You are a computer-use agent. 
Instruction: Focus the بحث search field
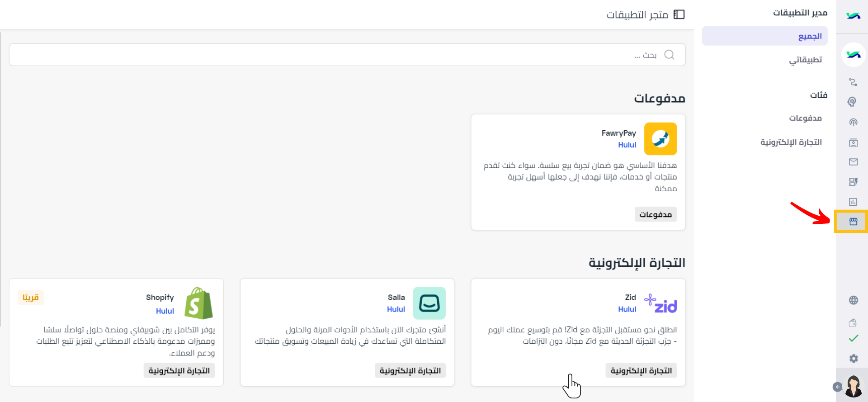(347, 55)
